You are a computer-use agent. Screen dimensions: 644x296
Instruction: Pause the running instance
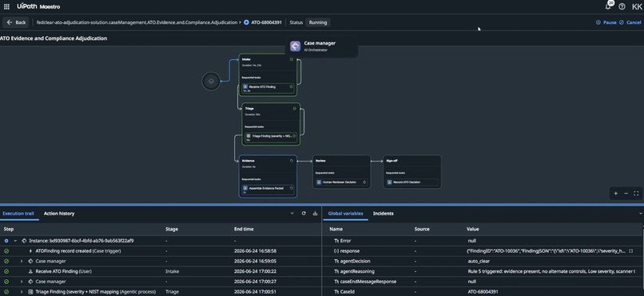point(606,22)
